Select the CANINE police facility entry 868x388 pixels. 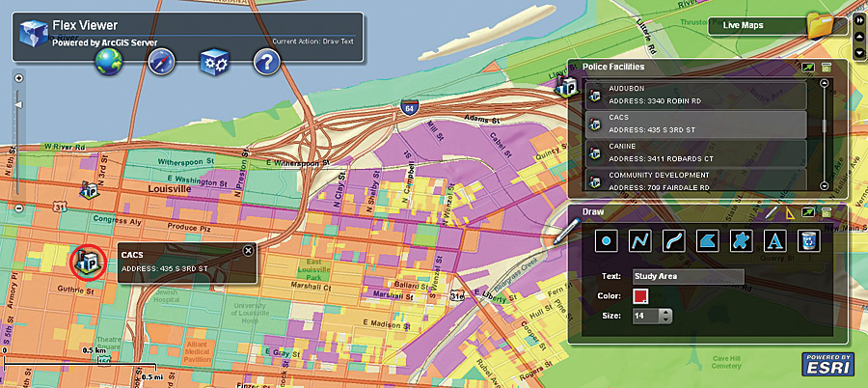click(x=695, y=152)
